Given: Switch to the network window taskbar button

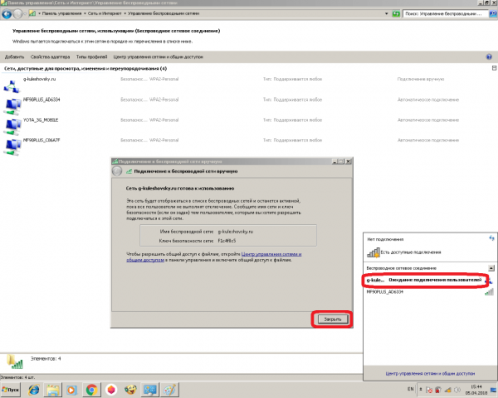Looking at the screenshot, I should [150, 390].
